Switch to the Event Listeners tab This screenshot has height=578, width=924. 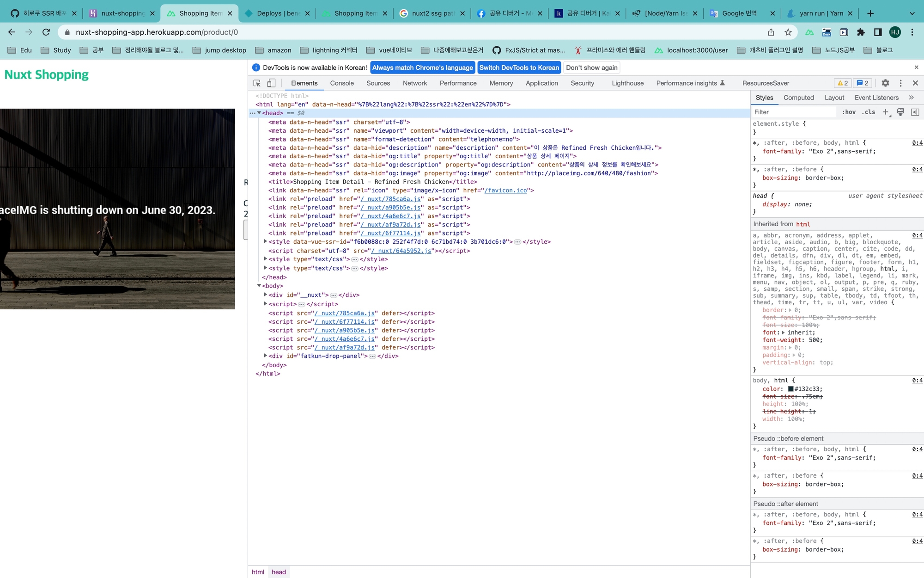click(x=876, y=98)
